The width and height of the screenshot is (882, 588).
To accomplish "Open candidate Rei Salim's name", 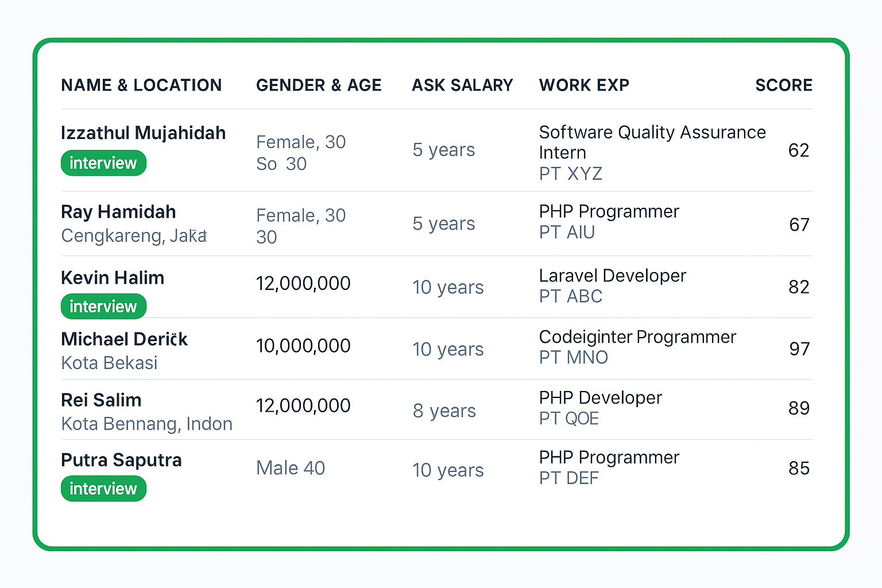I will pyautogui.click(x=101, y=400).
